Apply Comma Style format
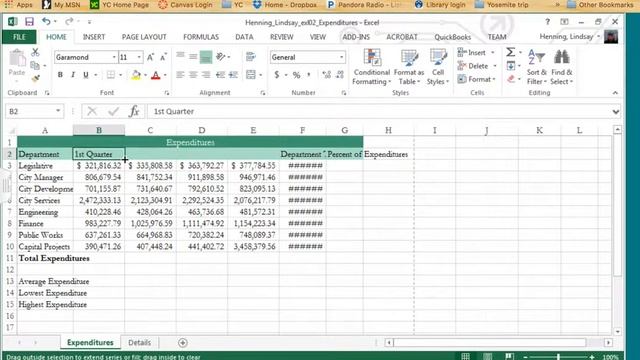Screen dimensions: 640x360 coord(309,75)
